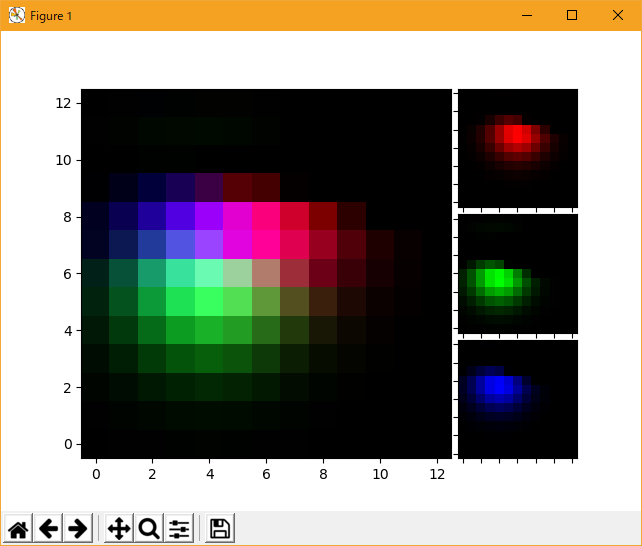Click y-axis tick label 10
This screenshot has height=546, width=642.
[x=63, y=160]
